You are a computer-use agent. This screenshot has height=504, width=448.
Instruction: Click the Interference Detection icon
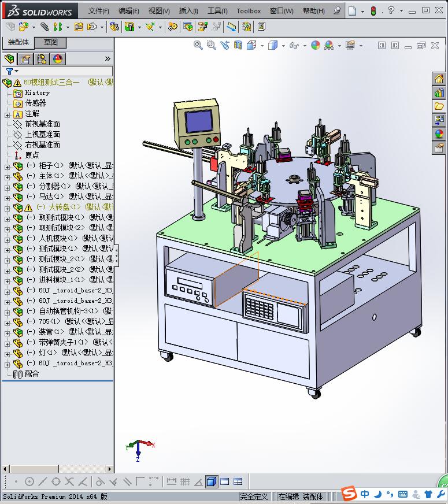(246, 27)
